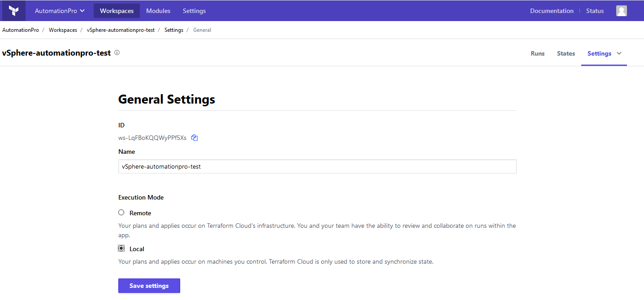Select Local execution mode
Viewport: 644px width, 300px height.
pos(121,248)
